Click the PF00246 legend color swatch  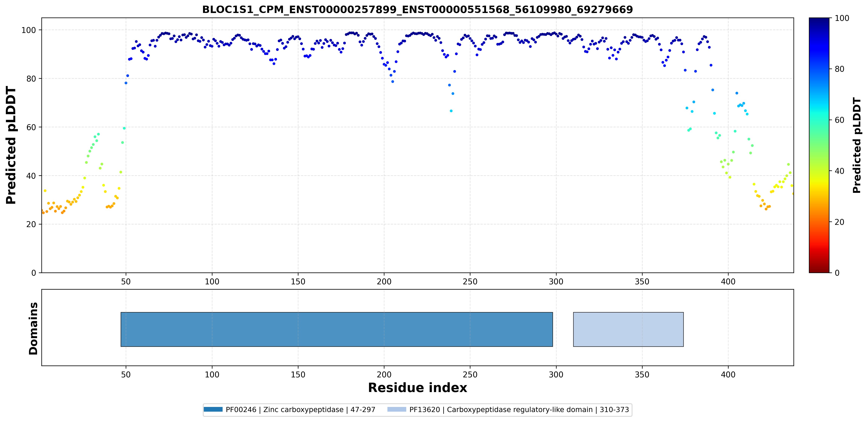pos(213,410)
